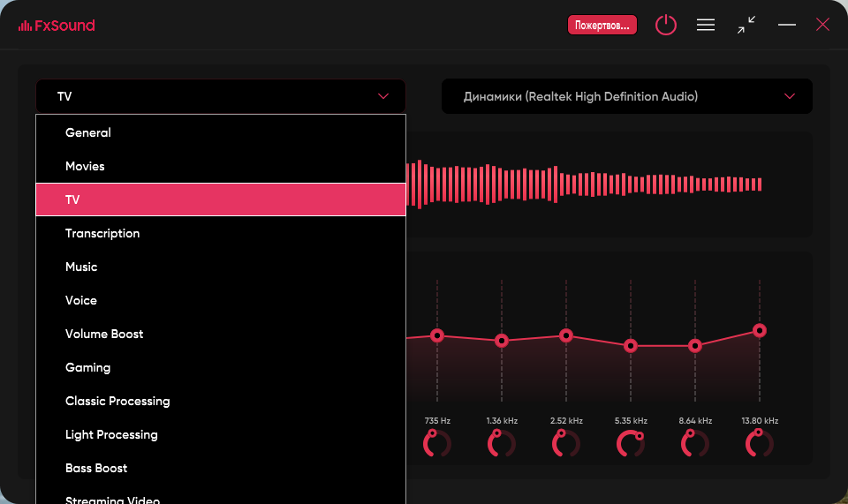Open the hamburger menu
This screenshot has width=848, height=504.
705,25
